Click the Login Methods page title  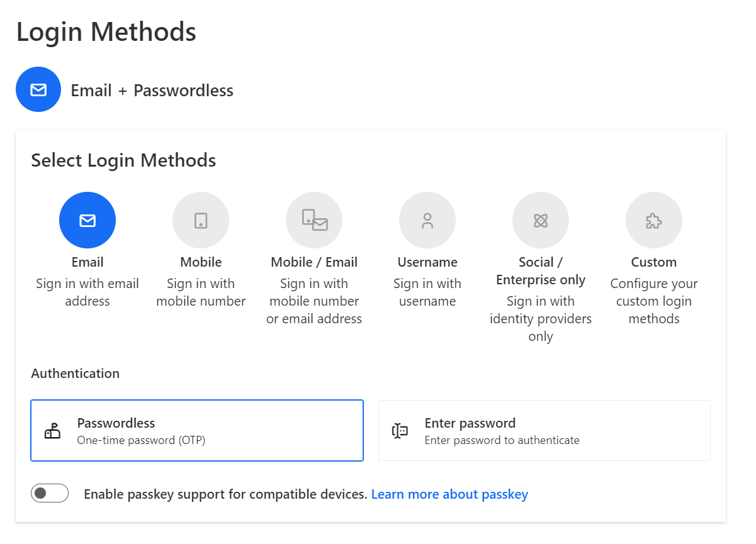click(106, 31)
